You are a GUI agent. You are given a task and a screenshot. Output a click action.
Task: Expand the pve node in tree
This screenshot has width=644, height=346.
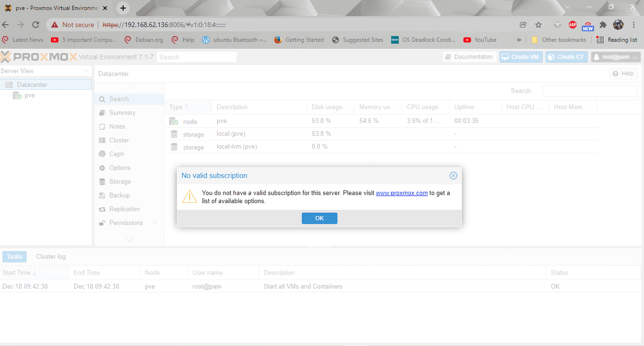(10, 95)
